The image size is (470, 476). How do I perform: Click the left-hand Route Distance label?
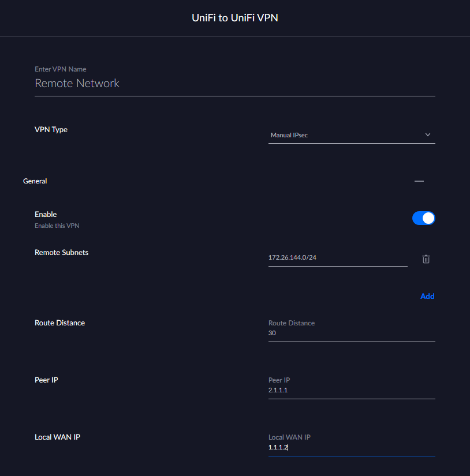tap(59, 323)
